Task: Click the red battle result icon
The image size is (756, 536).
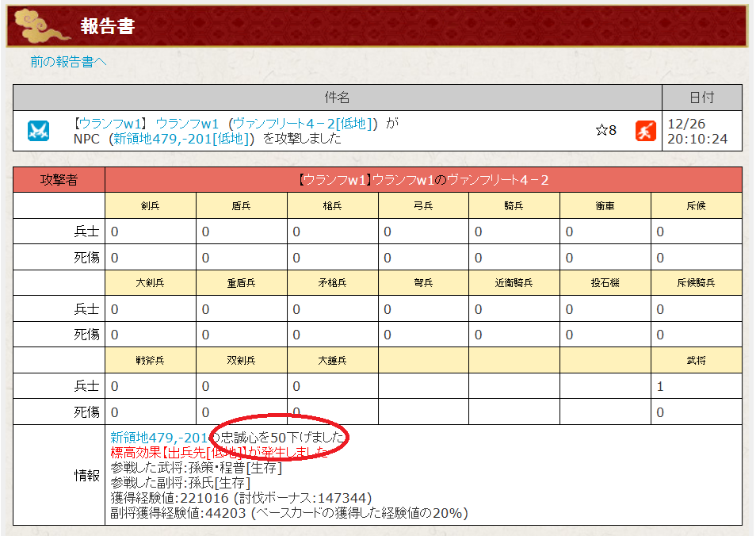Action: tap(645, 130)
